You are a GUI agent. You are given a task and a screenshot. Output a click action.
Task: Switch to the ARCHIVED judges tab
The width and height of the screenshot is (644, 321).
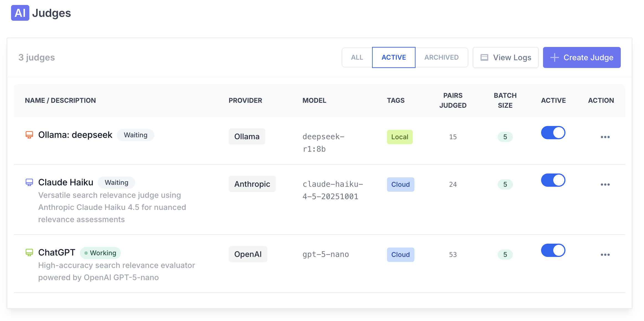441,57
